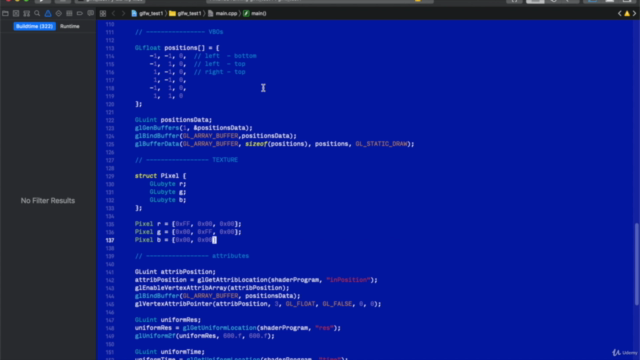Viewport: 640px width, 360px height.
Task: Click line number 113 in gutter
Action: [110, 48]
